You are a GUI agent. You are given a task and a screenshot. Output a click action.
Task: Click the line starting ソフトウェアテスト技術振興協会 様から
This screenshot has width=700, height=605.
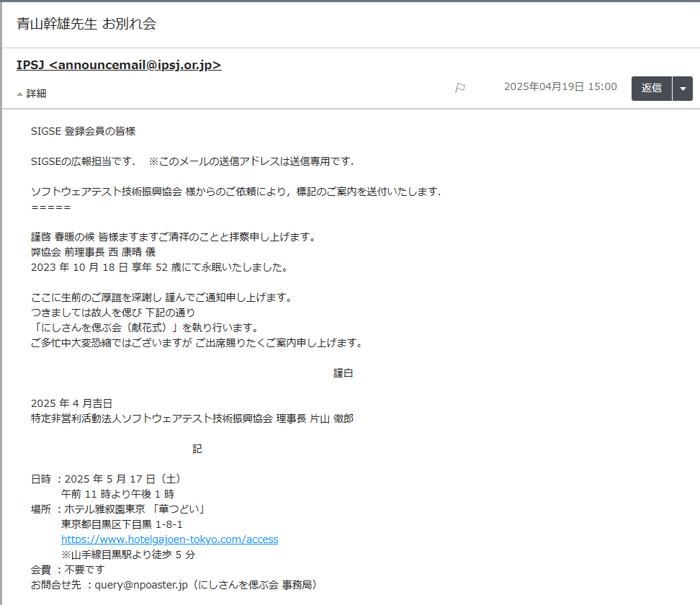click(235, 192)
